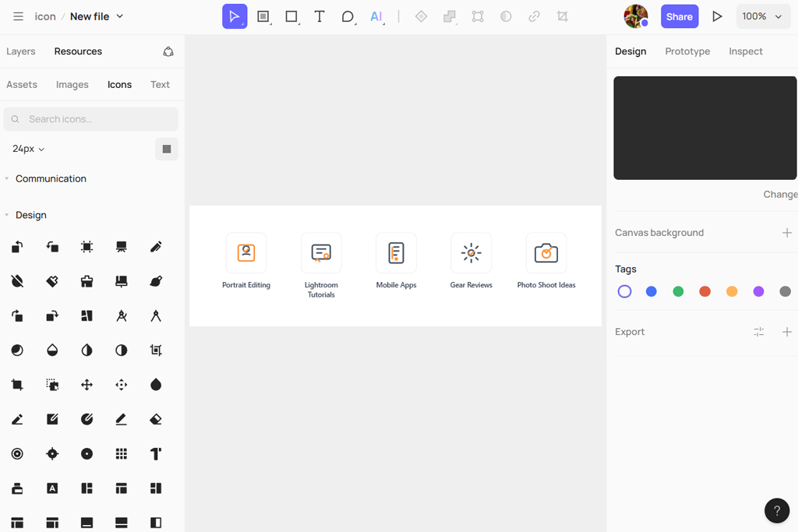798x532 pixels.
Task: Click the Change link under preview
Action: point(780,194)
